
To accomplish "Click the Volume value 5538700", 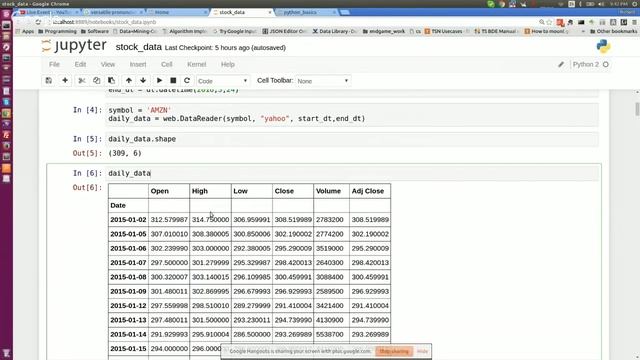I will (x=329, y=334).
